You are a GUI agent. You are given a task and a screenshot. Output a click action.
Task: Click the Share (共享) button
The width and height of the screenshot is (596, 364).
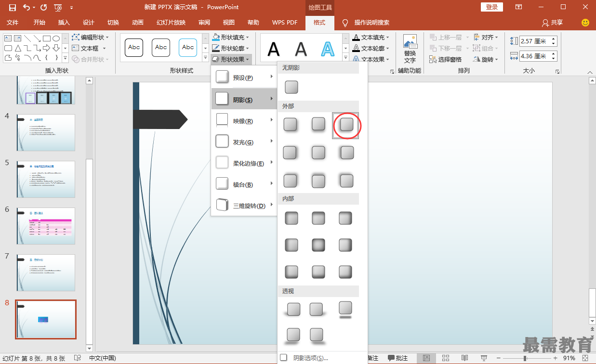[553, 23]
